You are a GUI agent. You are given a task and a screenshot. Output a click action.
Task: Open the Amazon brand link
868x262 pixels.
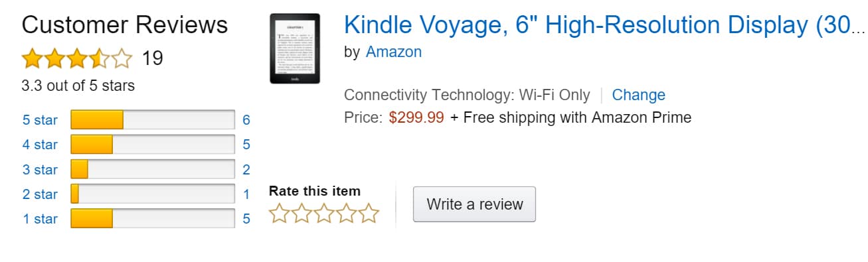pos(394,52)
